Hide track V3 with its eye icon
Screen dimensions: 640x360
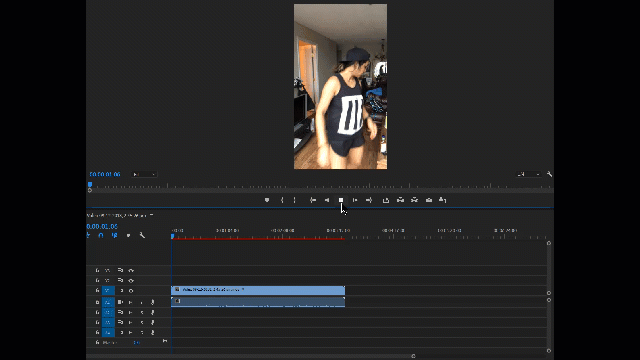point(131,271)
